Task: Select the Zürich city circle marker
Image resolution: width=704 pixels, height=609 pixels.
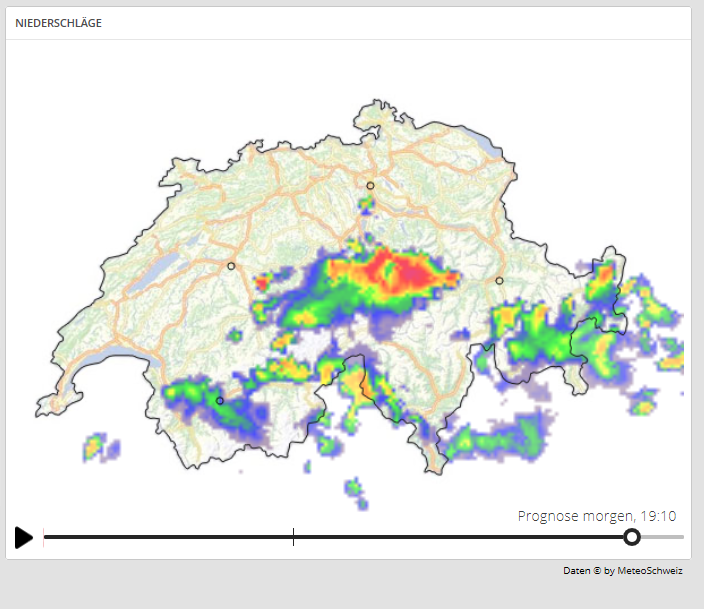Action: click(370, 185)
